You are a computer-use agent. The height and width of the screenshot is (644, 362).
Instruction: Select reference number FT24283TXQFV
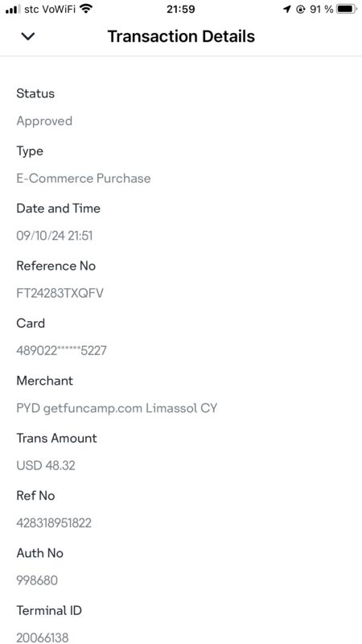[60, 293]
